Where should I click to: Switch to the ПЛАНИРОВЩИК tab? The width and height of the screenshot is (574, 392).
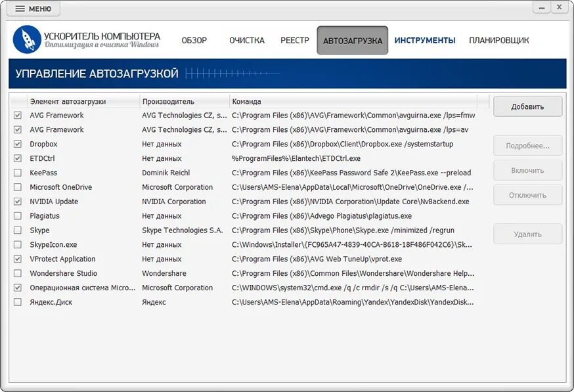(x=499, y=40)
